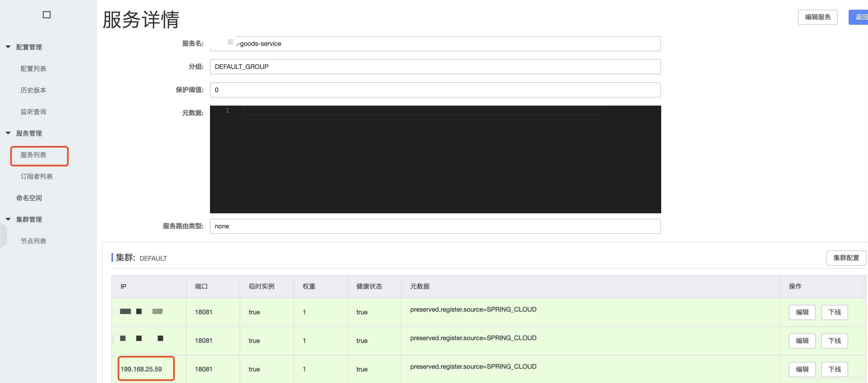Open 节点列表 under cluster management
Image resolution: width=868 pixels, height=383 pixels.
coord(33,241)
